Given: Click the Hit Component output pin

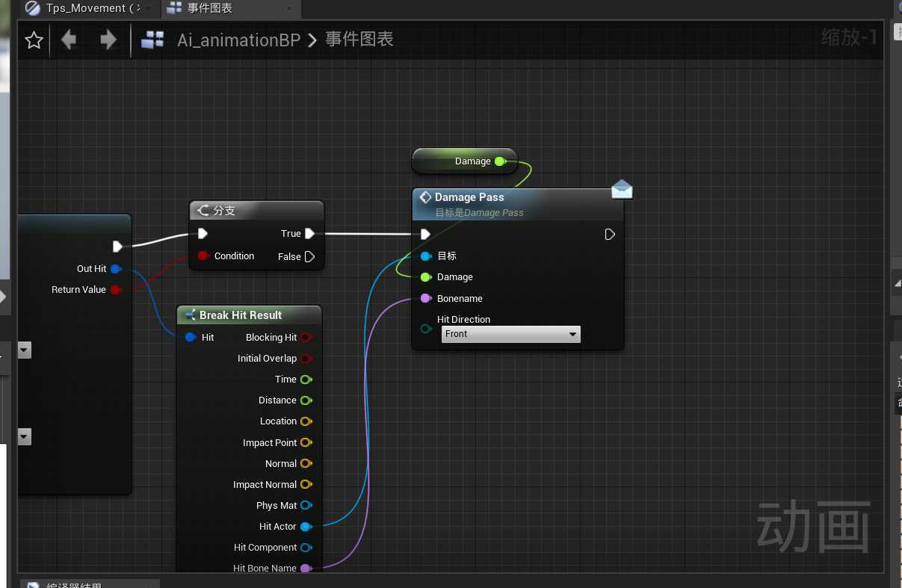Looking at the screenshot, I should 306,548.
